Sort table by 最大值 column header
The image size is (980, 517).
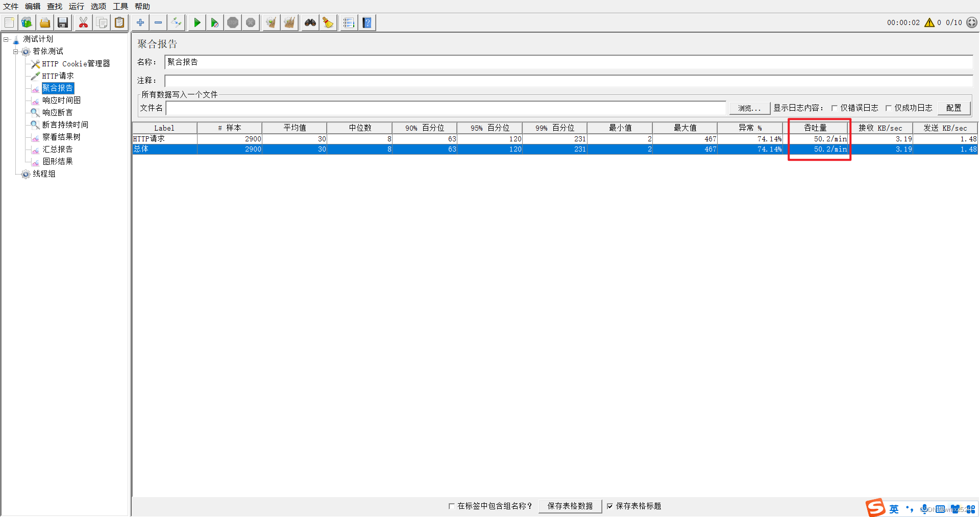685,128
